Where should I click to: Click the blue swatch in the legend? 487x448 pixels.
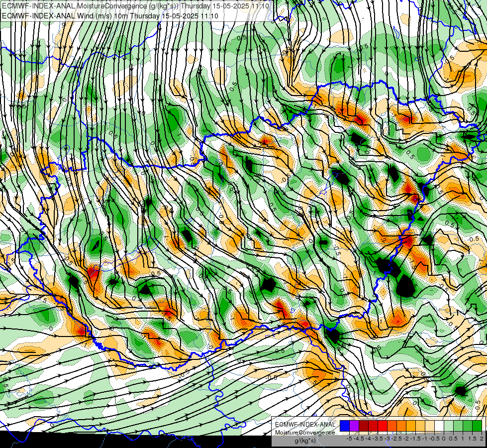(x=345, y=426)
